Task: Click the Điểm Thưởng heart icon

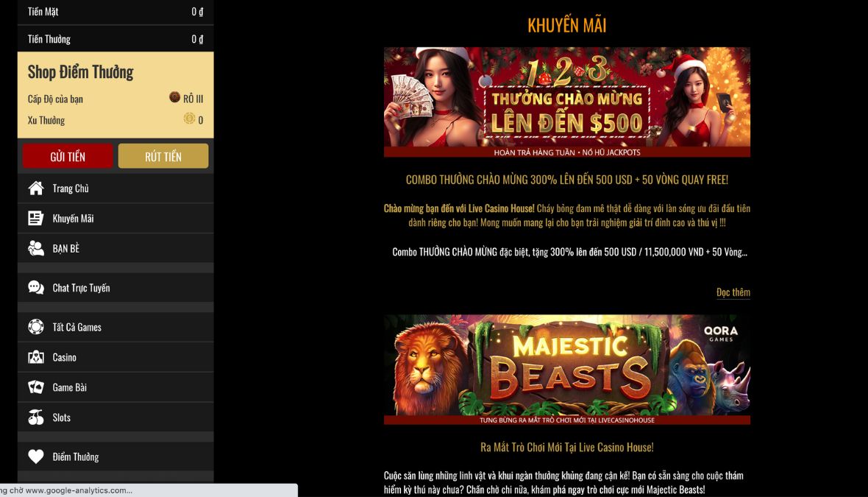Action: click(35, 456)
